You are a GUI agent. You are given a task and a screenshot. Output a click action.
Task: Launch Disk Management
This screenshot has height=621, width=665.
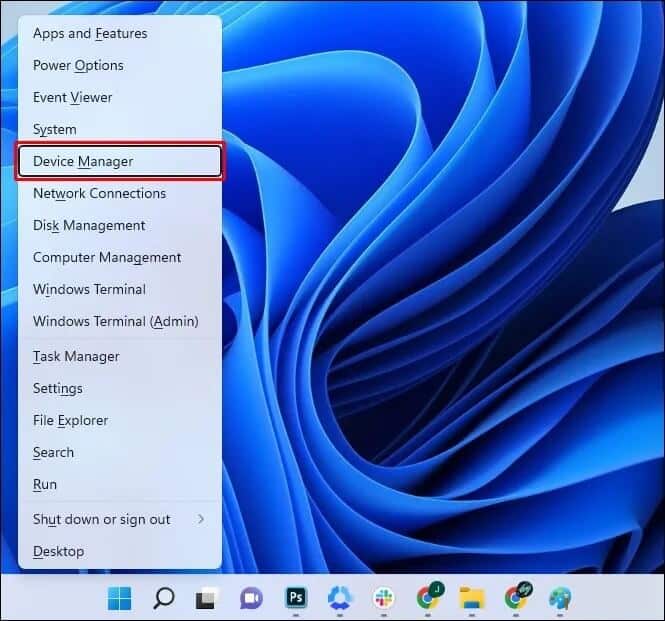[x=120, y=225]
